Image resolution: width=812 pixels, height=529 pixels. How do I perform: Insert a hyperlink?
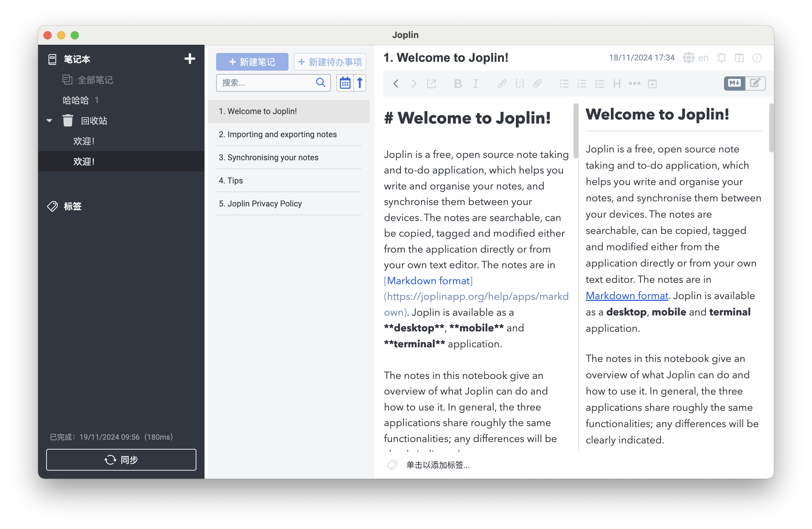(501, 84)
